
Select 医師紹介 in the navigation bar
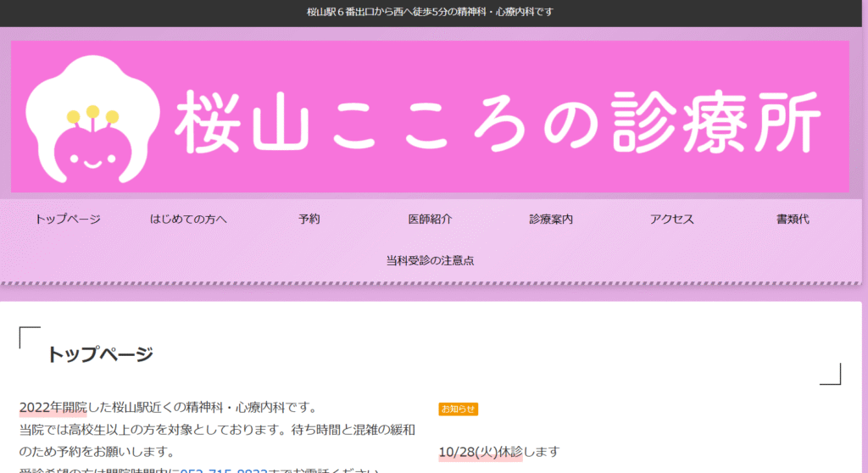point(430,220)
